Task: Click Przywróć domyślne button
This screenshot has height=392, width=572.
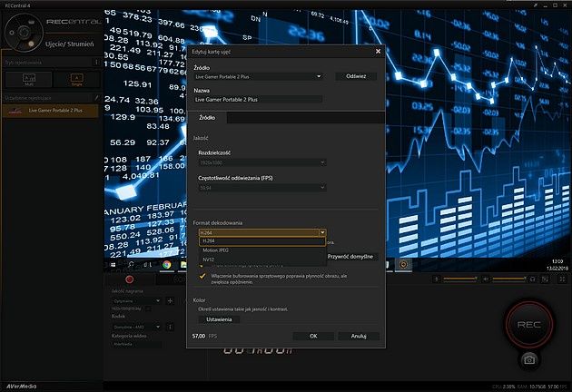Action: click(351, 257)
